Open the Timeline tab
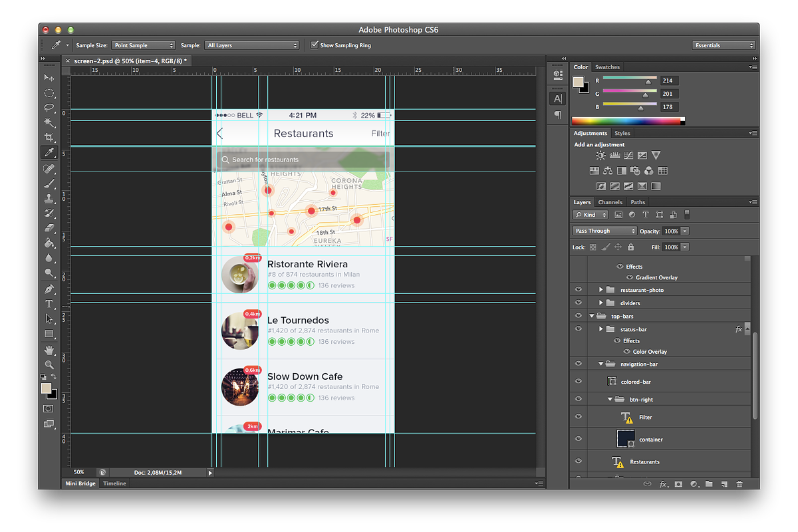The height and width of the screenshot is (532, 798). click(x=114, y=483)
